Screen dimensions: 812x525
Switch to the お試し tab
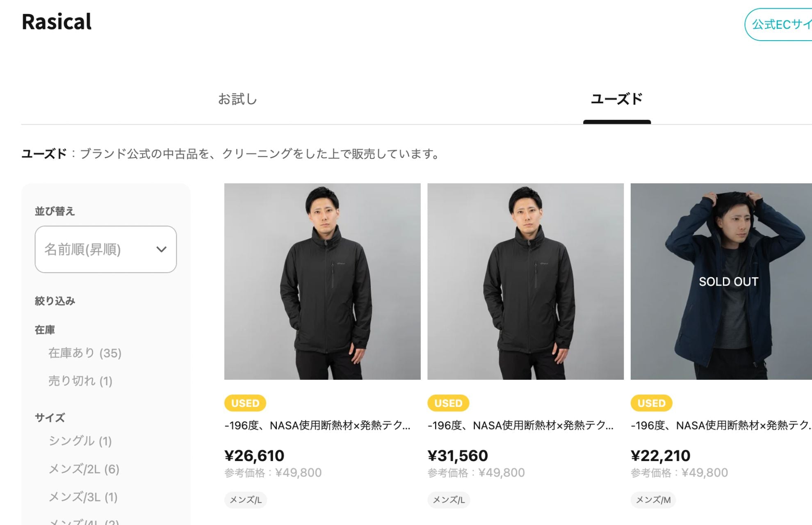pyautogui.click(x=237, y=99)
